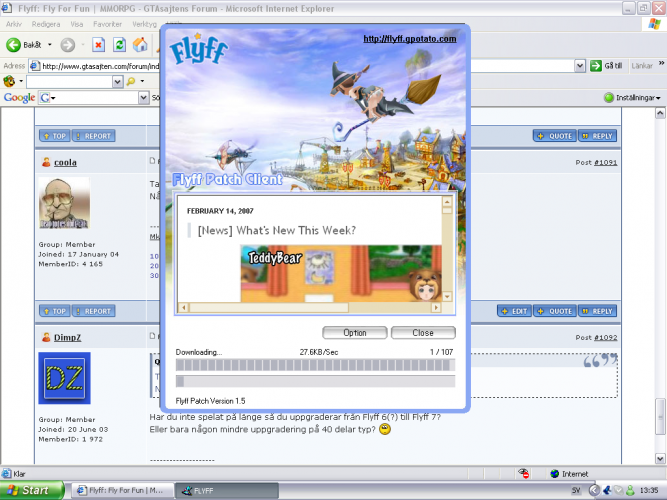Click the quote marks icon in DimpZ's post
This screenshot has width=667, height=500.
coord(600,360)
